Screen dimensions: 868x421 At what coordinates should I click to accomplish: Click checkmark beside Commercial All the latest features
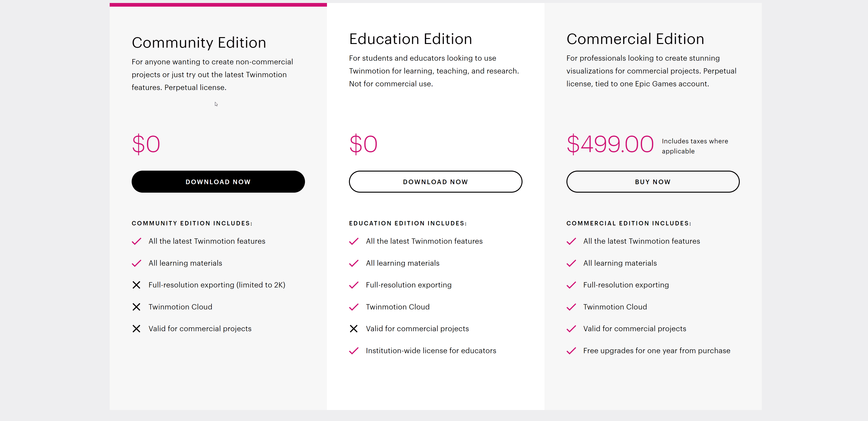(571, 241)
